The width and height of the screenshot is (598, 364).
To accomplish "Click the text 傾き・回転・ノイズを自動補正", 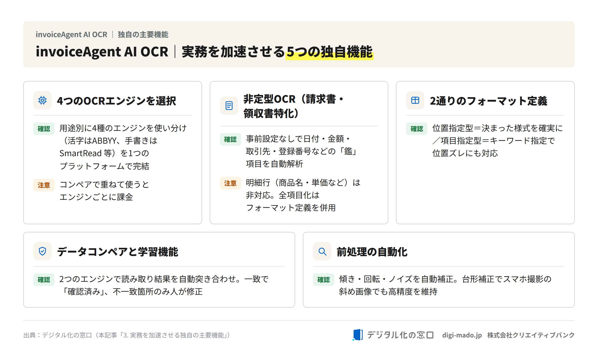I will coord(396,279).
